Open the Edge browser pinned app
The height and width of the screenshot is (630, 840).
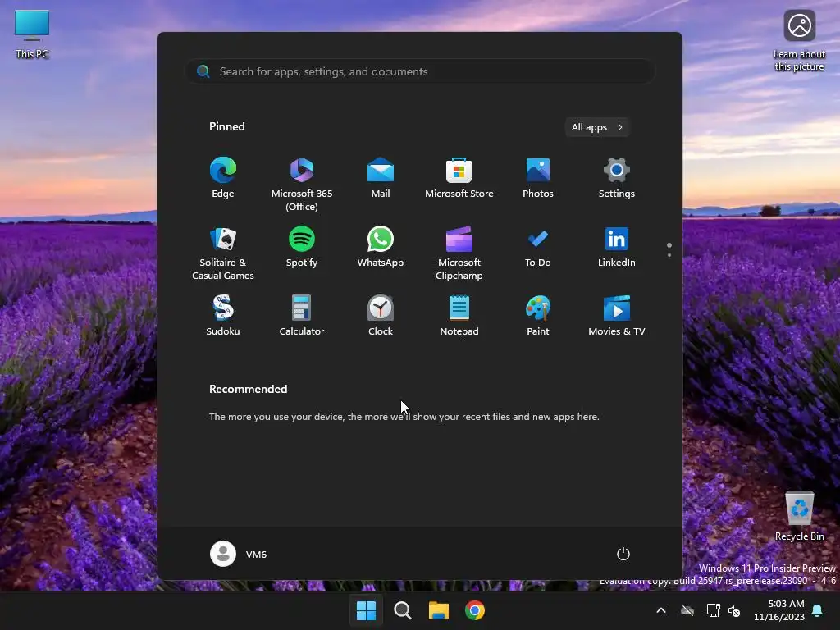223,179
